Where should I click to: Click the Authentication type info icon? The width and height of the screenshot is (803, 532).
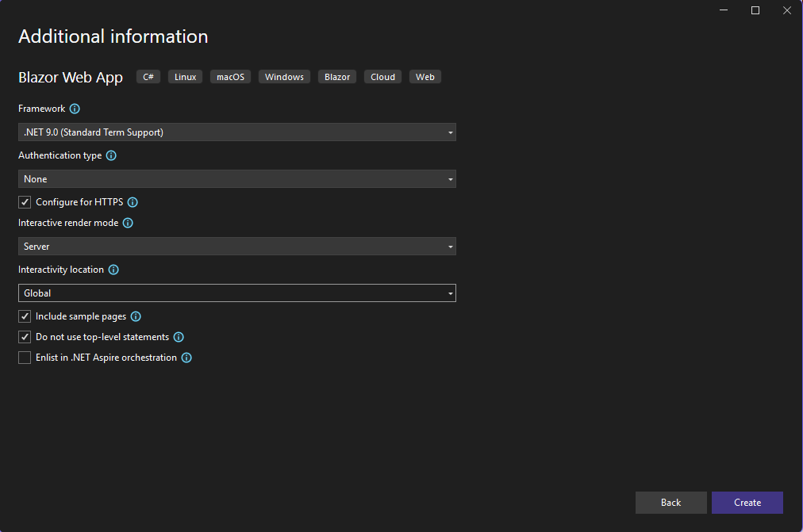(111, 155)
